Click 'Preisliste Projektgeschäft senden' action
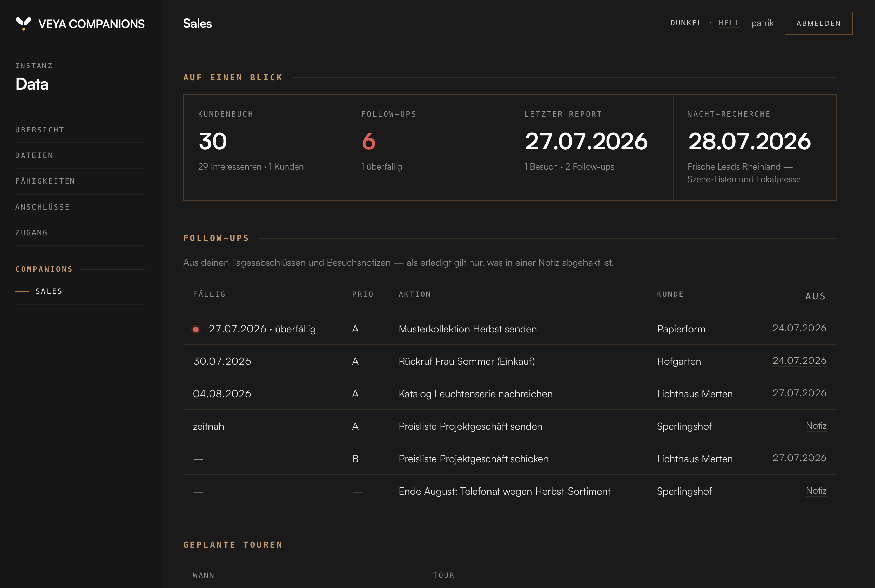This screenshot has width=875, height=588. pyautogui.click(x=471, y=426)
